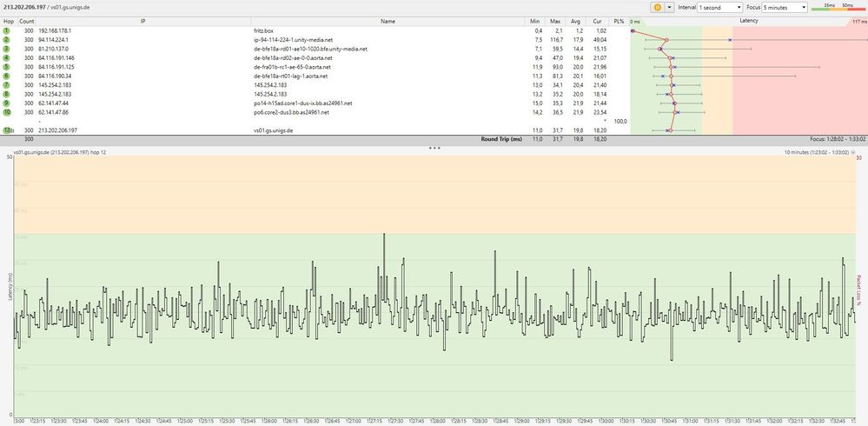Click the 1:27:15 time axis label
Image resolution: width=868 pixels, height=426 pixels.
(374, 421)
